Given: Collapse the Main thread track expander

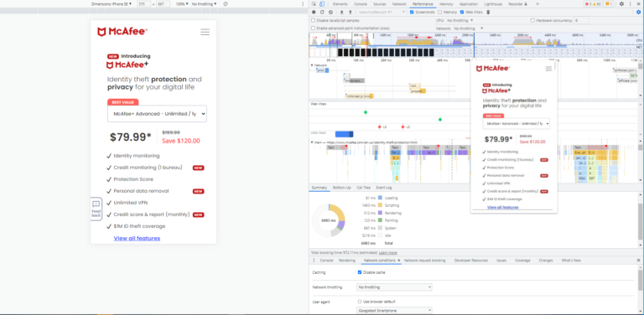Looking at the screenshot, I should pos(312,142).
